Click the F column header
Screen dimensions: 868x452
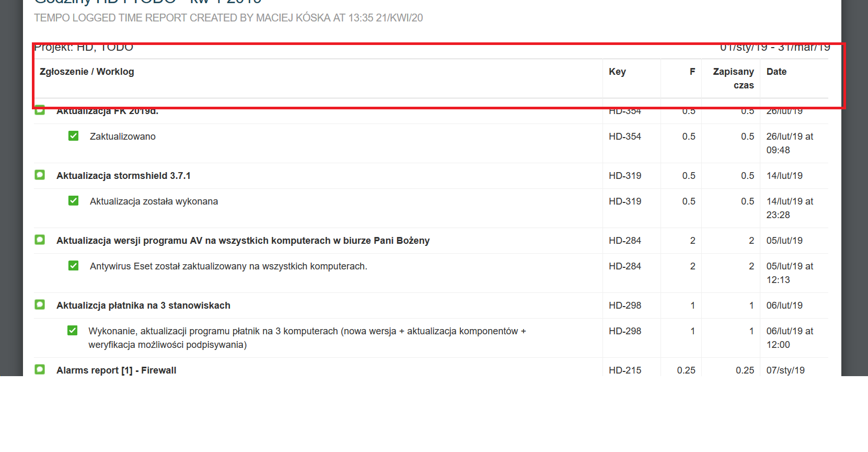click(x=692, y=72)
